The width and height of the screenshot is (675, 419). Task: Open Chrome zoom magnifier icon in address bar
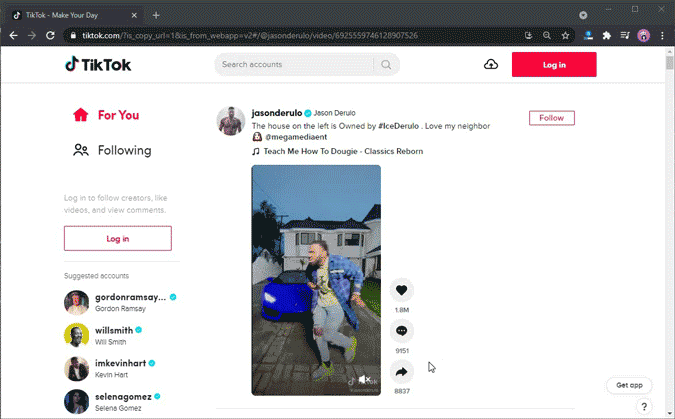(x=547, y=35)
